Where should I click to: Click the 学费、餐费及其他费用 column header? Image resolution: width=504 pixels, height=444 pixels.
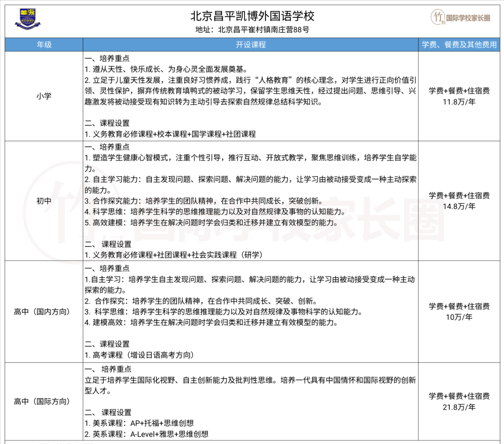(459, 45)
